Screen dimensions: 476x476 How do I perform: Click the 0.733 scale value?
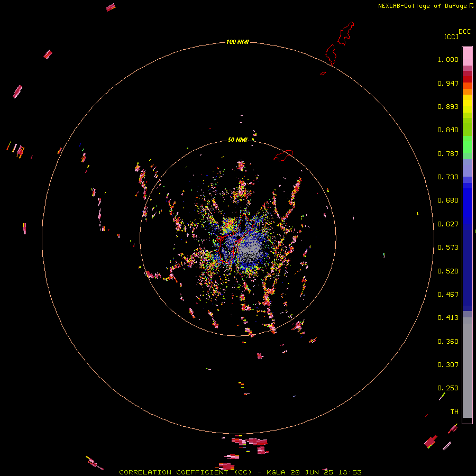448,177
